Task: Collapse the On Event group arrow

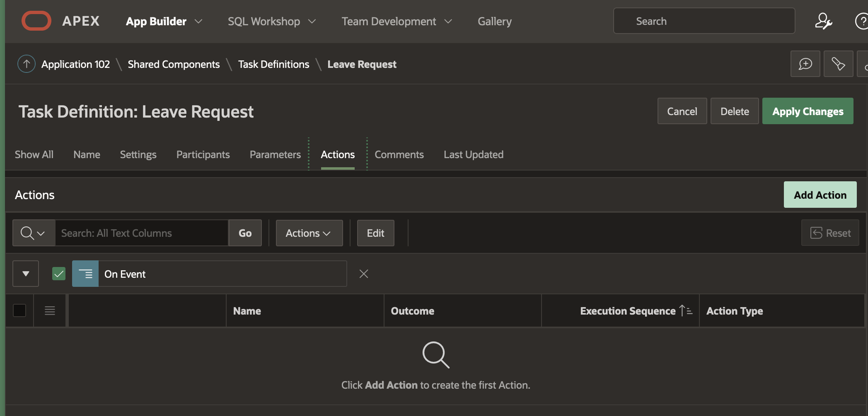Action: [x=26, y=274]
